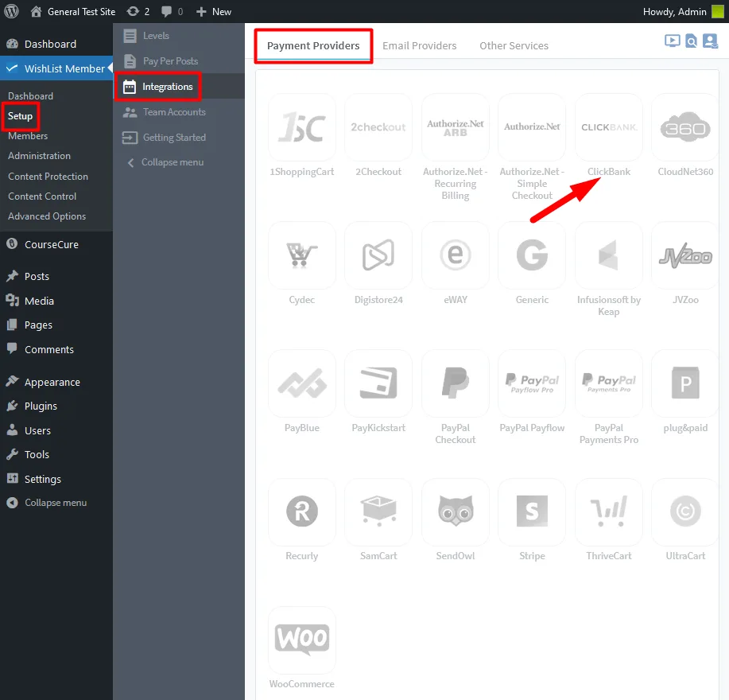This screenshot has height=700, width=729.
Task: Switch to the Email Providers tab
Action: 420,45
